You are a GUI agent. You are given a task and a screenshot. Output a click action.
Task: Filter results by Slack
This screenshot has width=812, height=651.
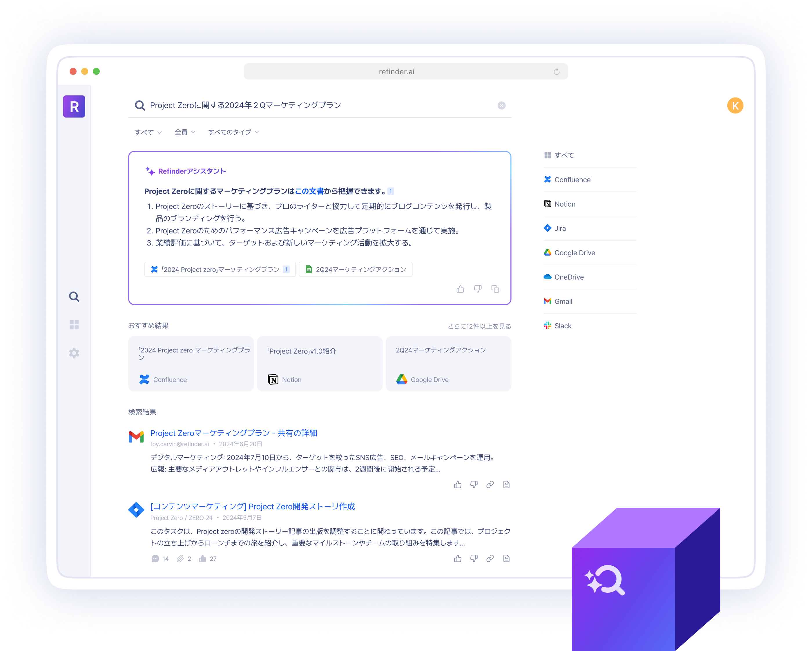[590, 326]
